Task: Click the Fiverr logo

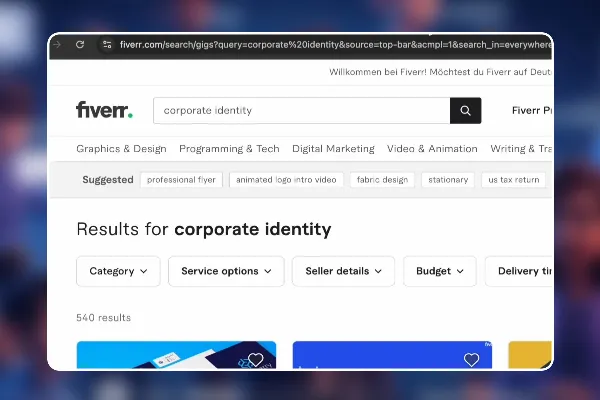Action: tap(104, 110)
